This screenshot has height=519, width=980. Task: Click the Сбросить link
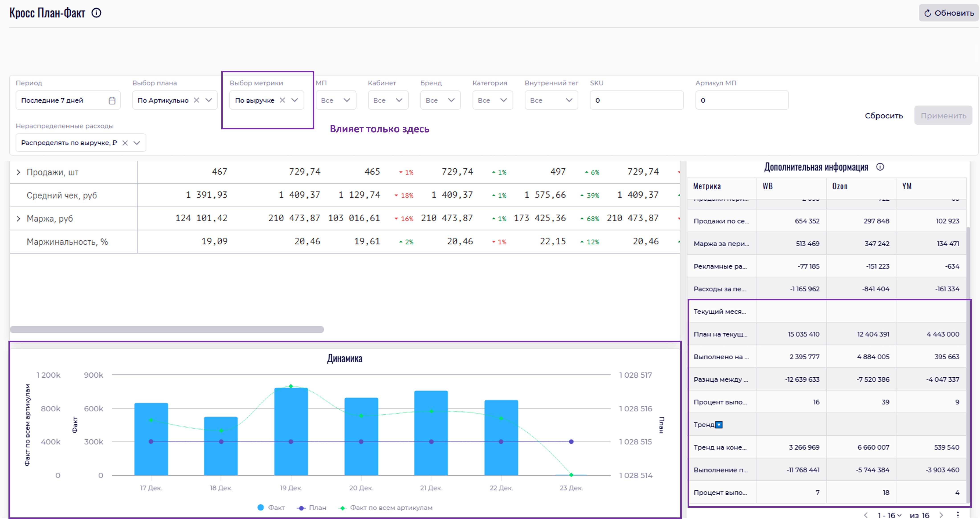(x=883, y=116)
